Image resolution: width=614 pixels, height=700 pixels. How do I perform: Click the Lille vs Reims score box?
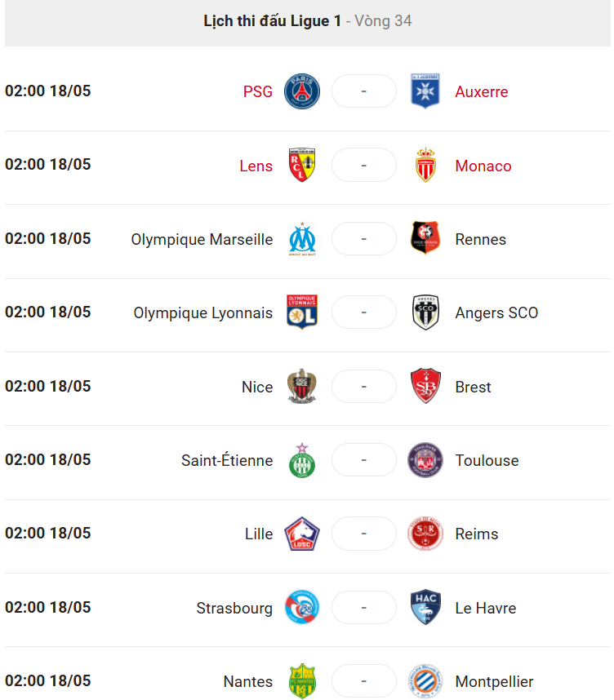364,534
